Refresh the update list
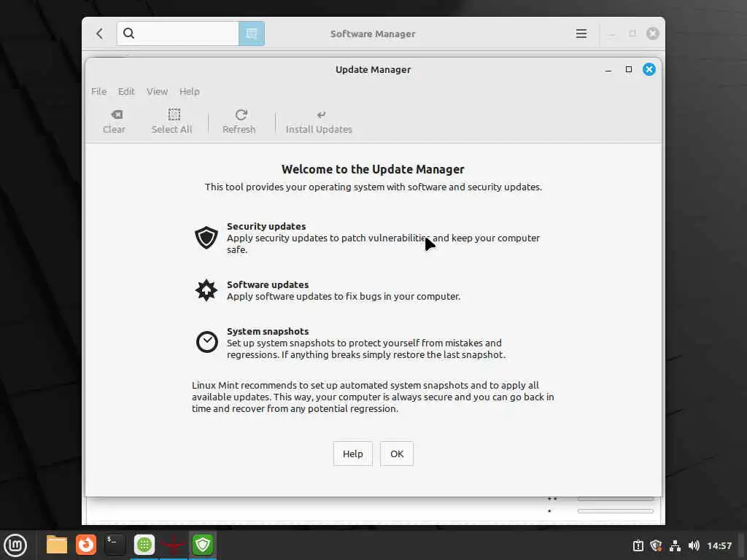Screen dimensions: 747x560 coord(239,122)
